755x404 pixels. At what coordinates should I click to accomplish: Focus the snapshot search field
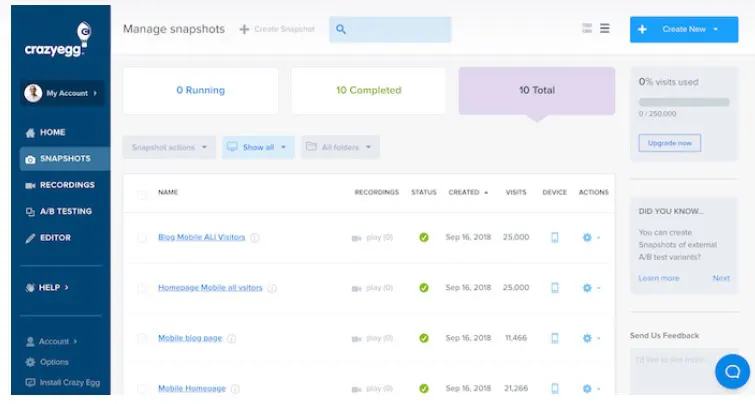[391, 29]
